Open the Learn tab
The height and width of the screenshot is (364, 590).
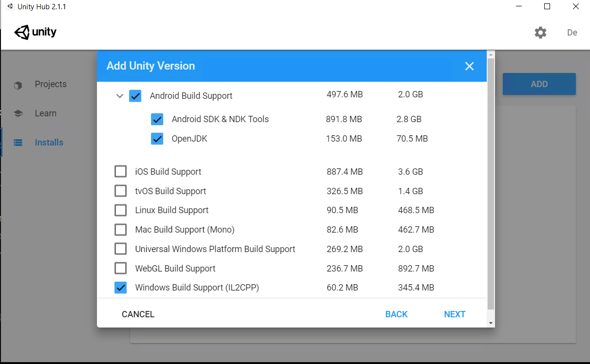pos(46,113)
